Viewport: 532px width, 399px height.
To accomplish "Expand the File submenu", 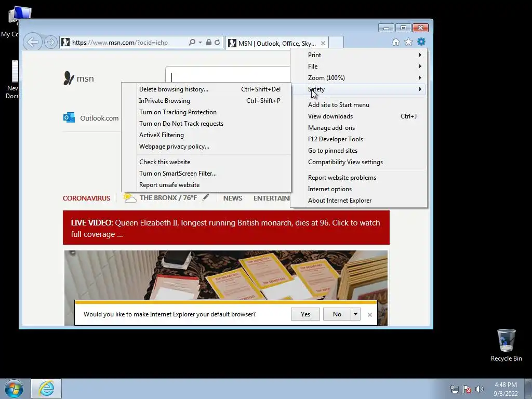I will click(358, 66).
